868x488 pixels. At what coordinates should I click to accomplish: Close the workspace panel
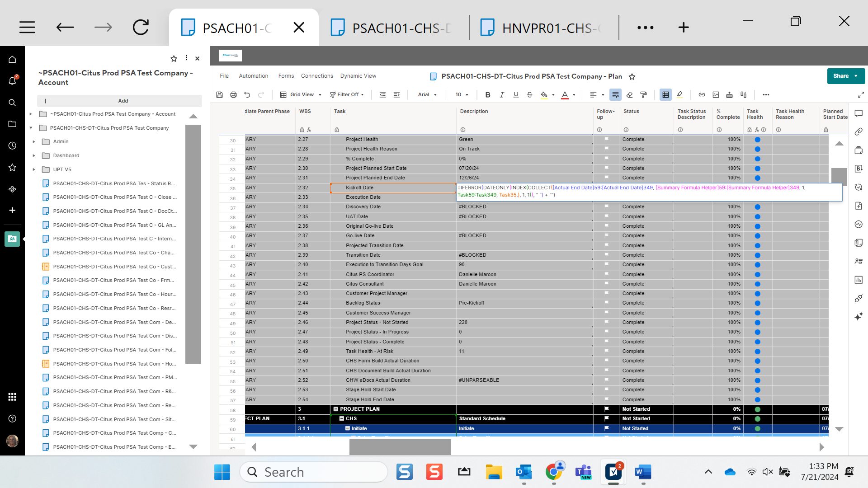[x=197, y=58]
